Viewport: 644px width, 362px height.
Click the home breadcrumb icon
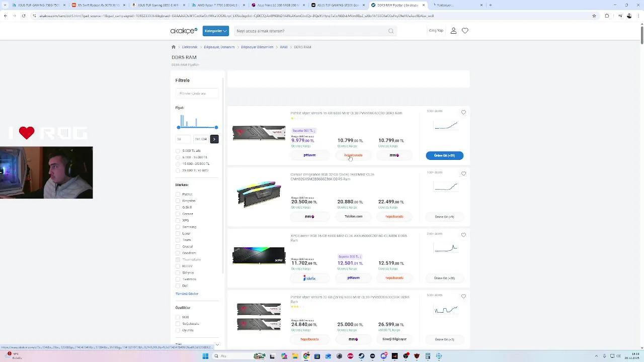pos(174,47)
